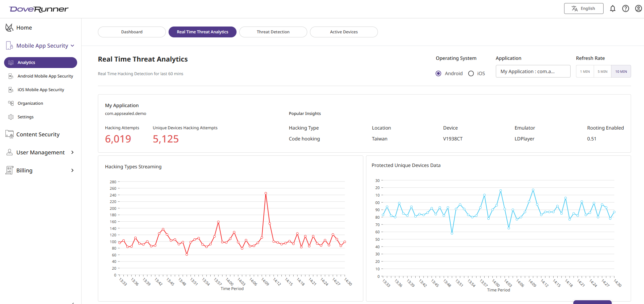This screenshot has height=304, width=644.
Task: Collapse the Mobile App Security section
Action: coord(72,46)
